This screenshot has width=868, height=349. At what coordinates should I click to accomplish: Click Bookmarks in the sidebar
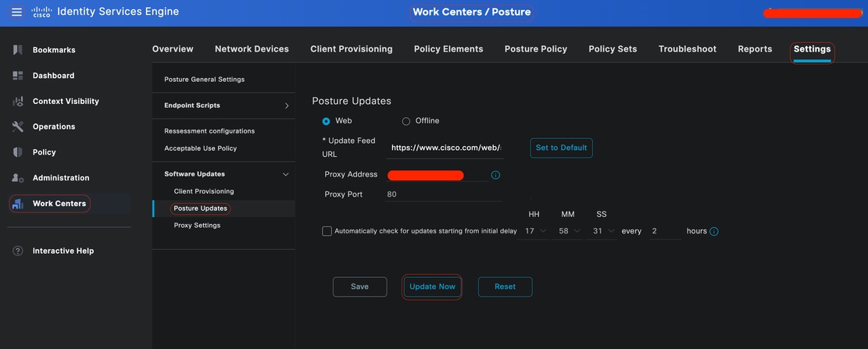point(54,50)
